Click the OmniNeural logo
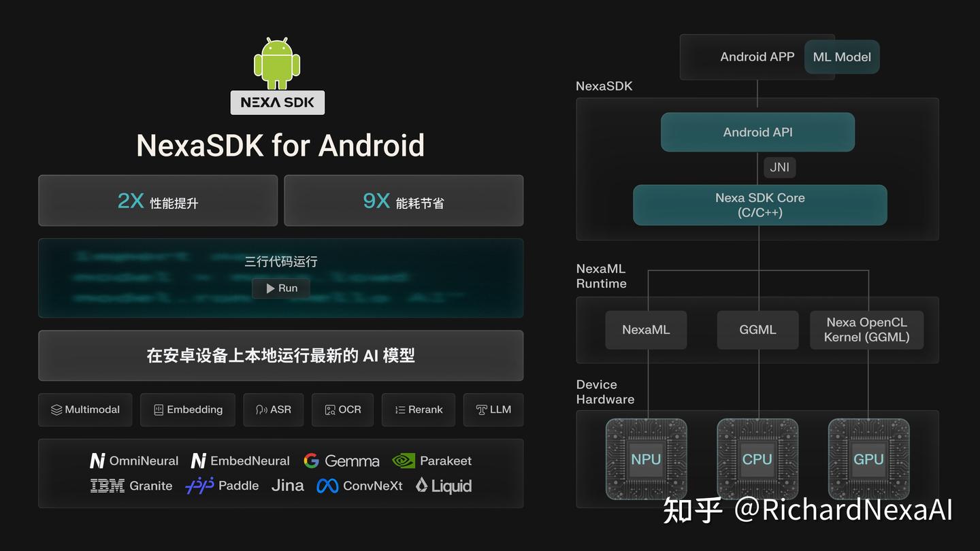The image size is (980, 551). point(97,461)
